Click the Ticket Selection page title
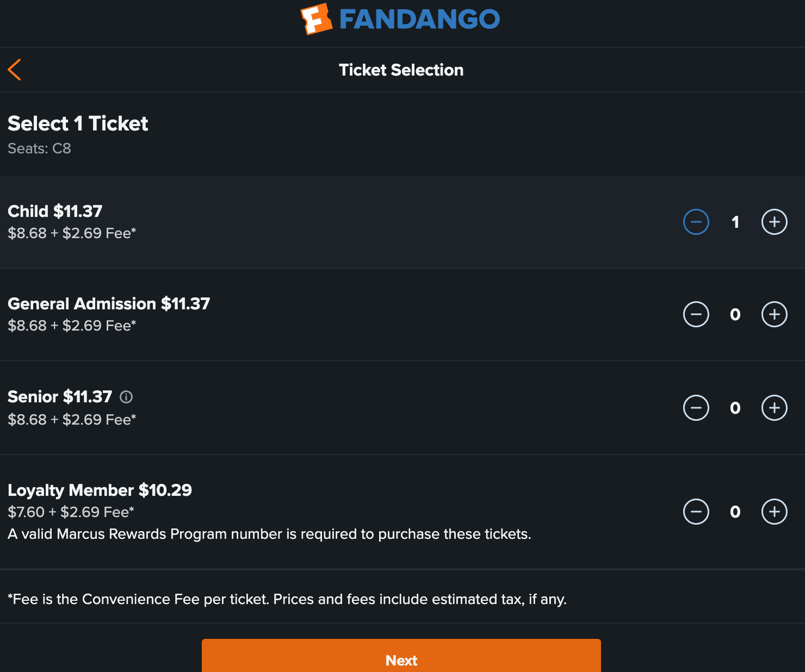This screenshot has width=805, height=672. (401, 70)
